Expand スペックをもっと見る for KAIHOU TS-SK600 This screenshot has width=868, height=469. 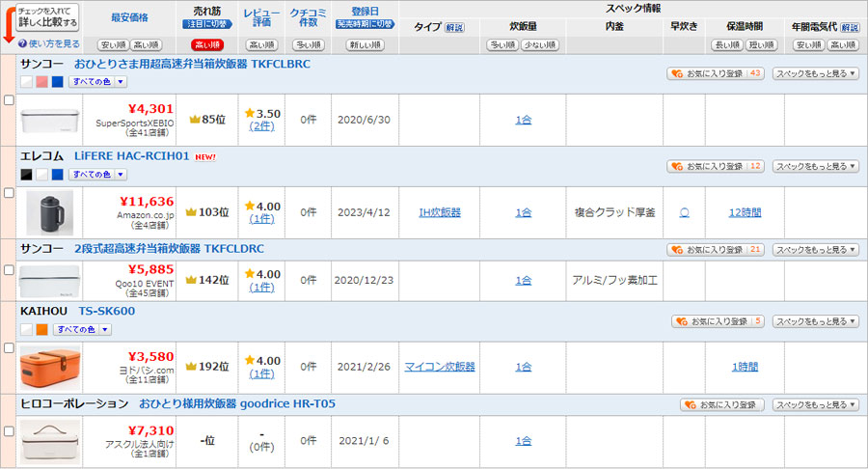(815, 321)
